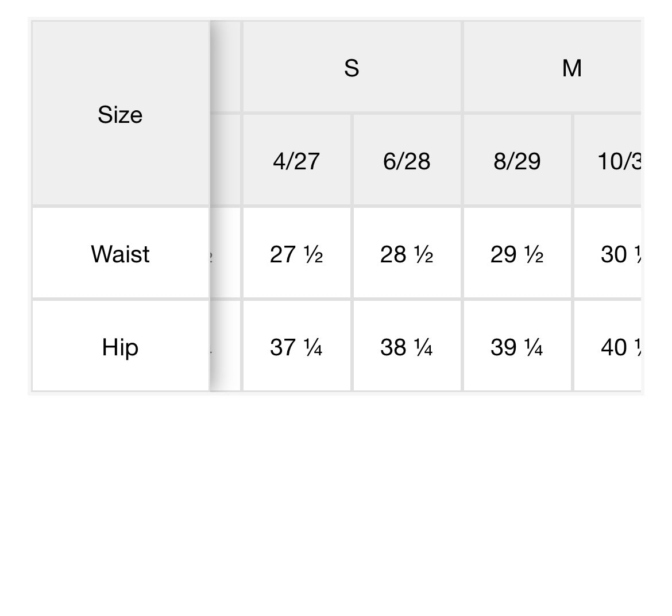Click the 29 ½ waist measurement

pyautogui.click(x=517, y=254)
